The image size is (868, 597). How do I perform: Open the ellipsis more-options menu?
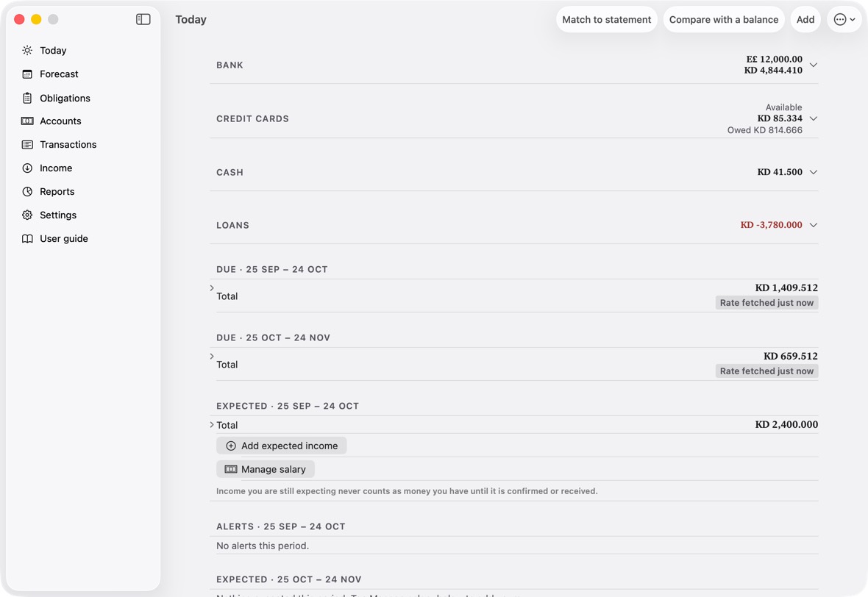click(x=844, y=19)
